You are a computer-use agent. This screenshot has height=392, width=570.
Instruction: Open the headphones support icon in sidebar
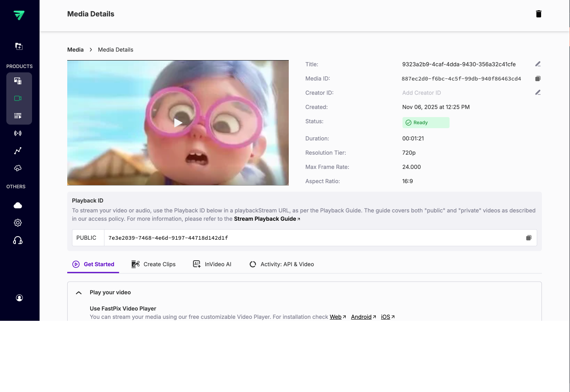tap(18, 240)
